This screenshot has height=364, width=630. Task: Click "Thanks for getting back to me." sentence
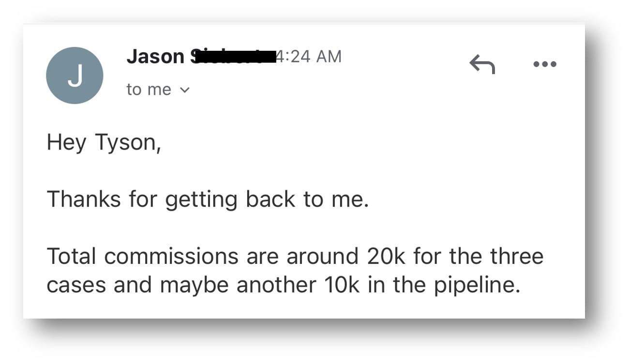pyautogui.click(x=208, y=200)
